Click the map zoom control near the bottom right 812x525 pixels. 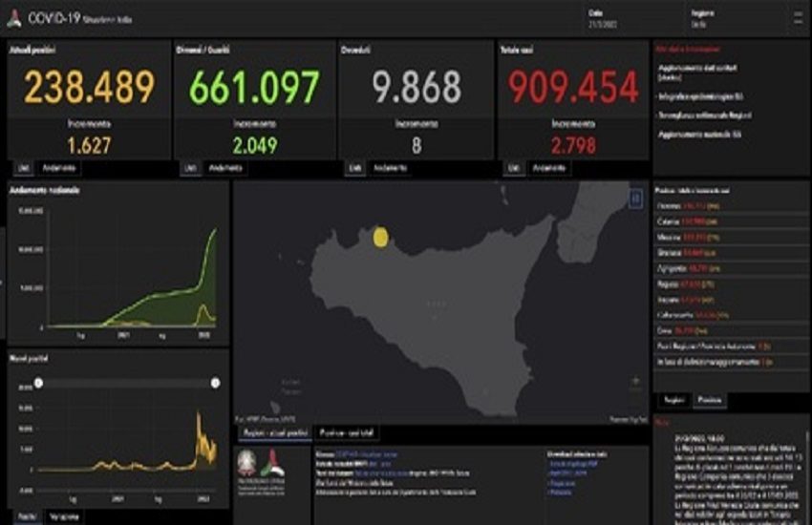(635, 383)
